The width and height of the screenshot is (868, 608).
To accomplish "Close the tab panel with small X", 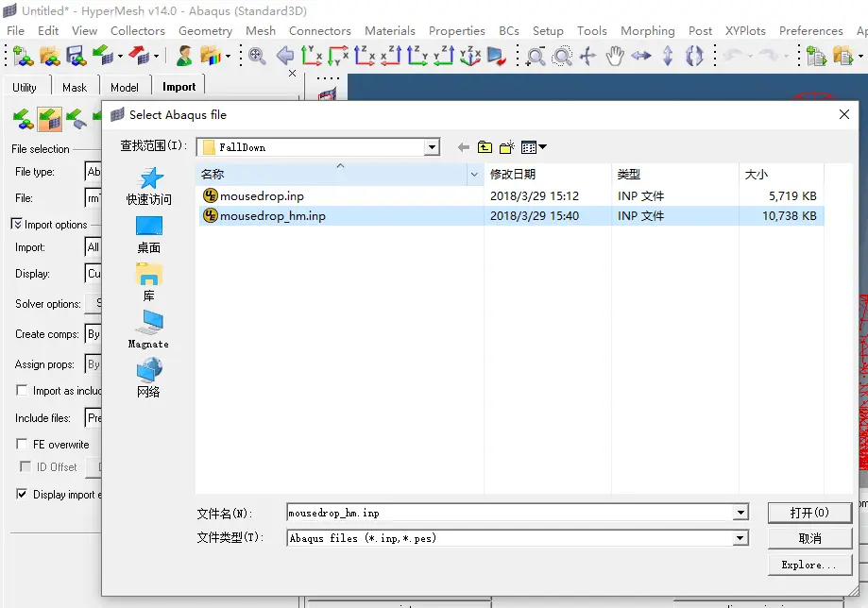I will click(x=292, y=73).
